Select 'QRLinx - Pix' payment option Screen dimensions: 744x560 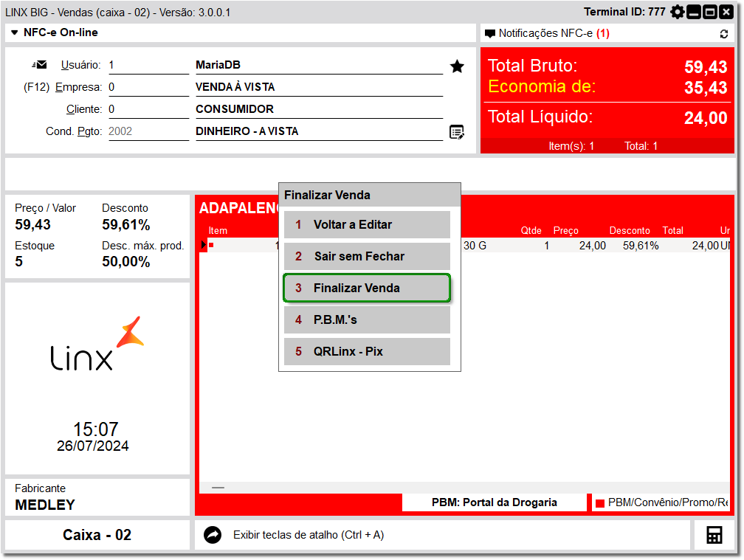tap(367, 351)
